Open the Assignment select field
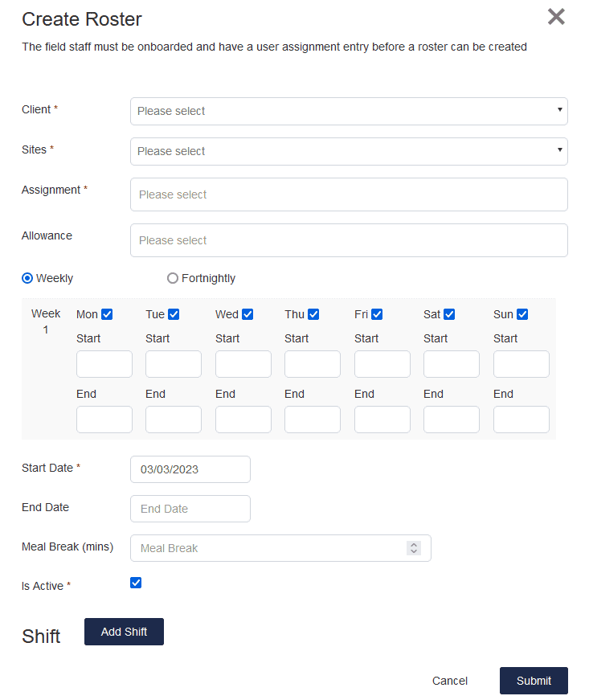Image resolution: width=589 pixels, height=700 pixels. [348, 194]
